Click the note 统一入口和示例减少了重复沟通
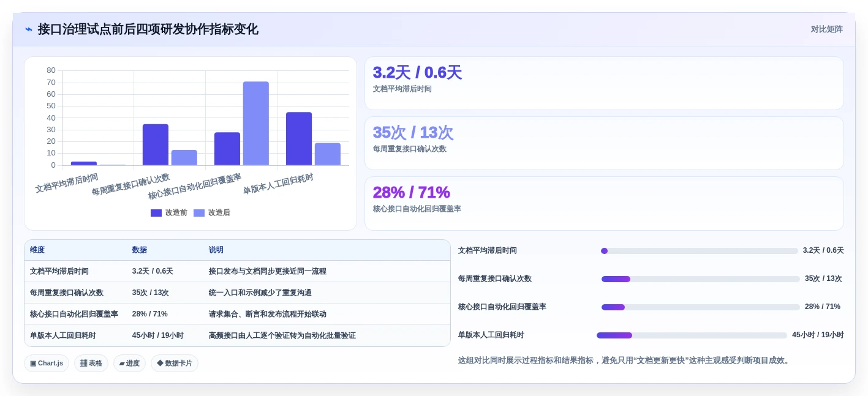868x396 pixels. click(x=260, y=293)
